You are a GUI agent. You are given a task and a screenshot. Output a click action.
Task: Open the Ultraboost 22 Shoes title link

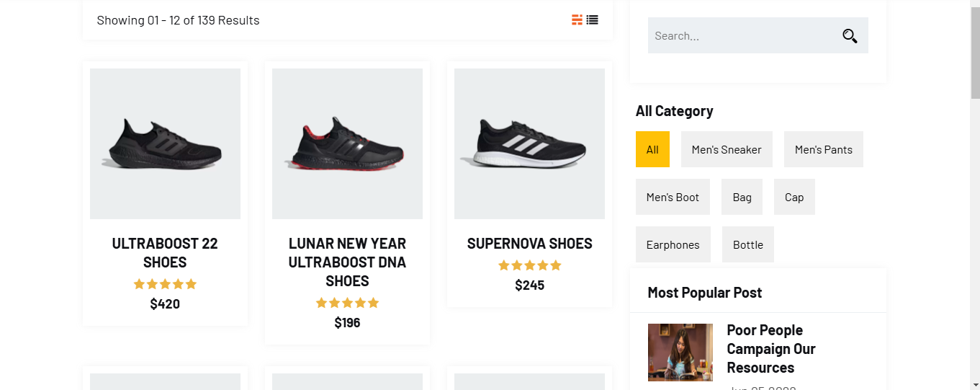(165, 253)
